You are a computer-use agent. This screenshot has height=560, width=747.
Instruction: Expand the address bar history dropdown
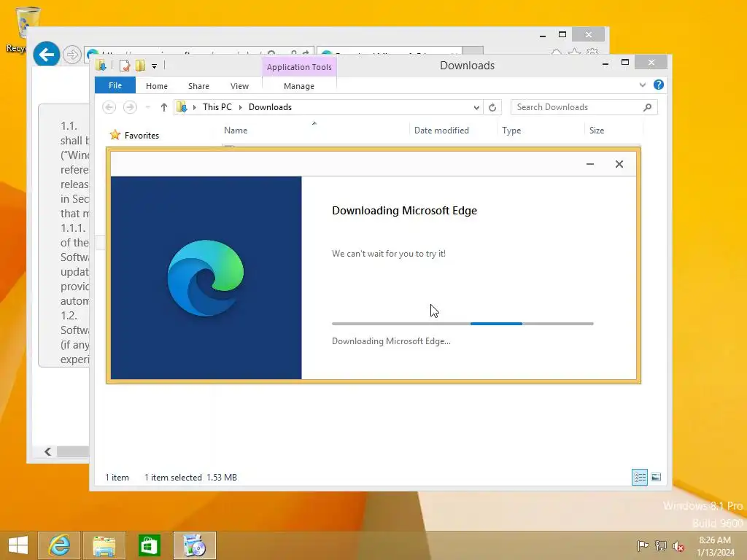(476, 108)
